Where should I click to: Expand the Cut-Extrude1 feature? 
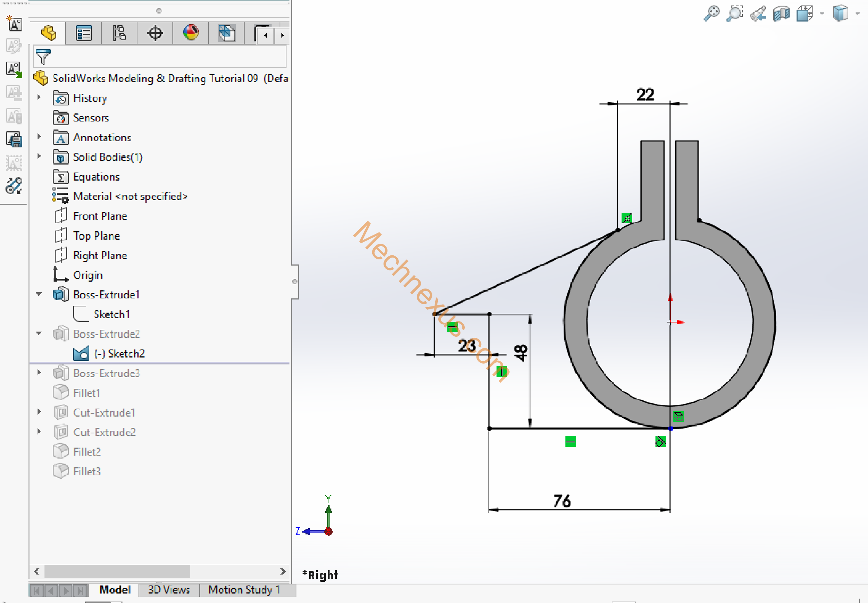point(39,412)
